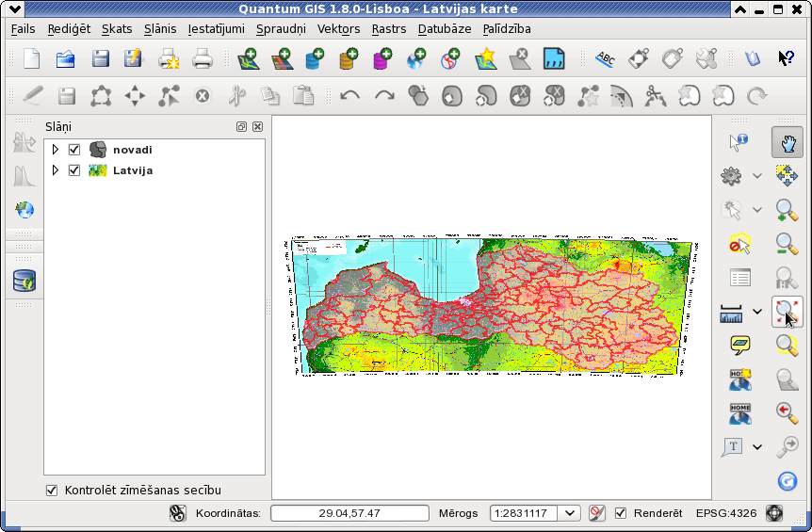The width and height of the screenshot is (812, 532).
Task: Open the Datubāze menu
Action: [x=445, y=29]
